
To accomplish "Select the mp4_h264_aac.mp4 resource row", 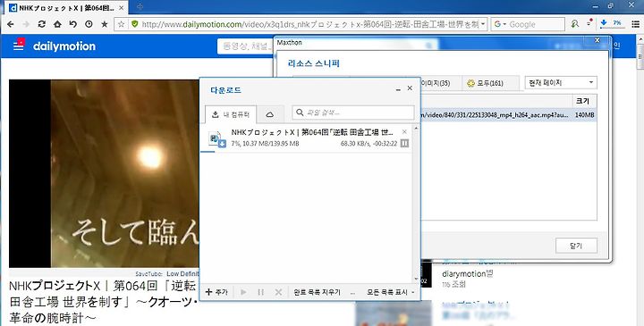I will click(x=508, y=115).
